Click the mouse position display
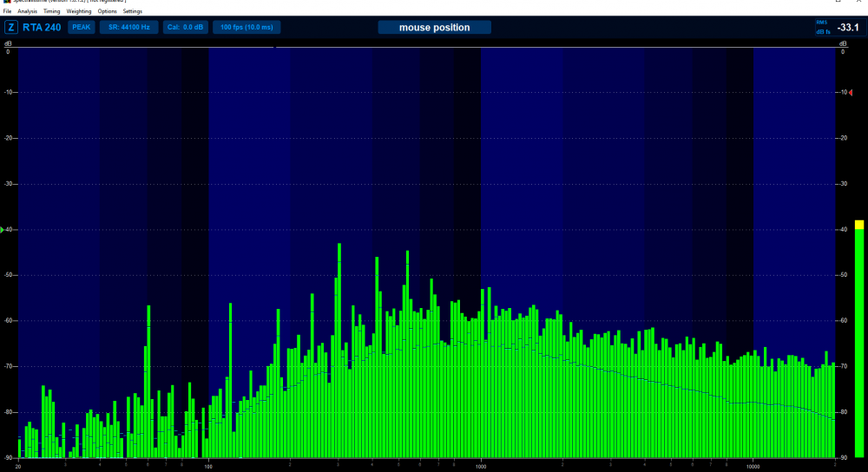868x472 pixels. pos(435,27)
